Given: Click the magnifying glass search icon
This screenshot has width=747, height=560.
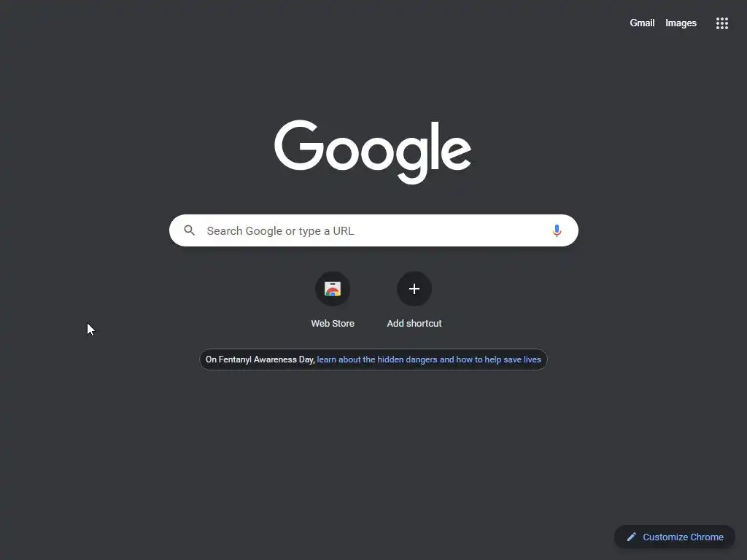Looking at the screenshot, I should pyautogui.click(x=189, y=230).
